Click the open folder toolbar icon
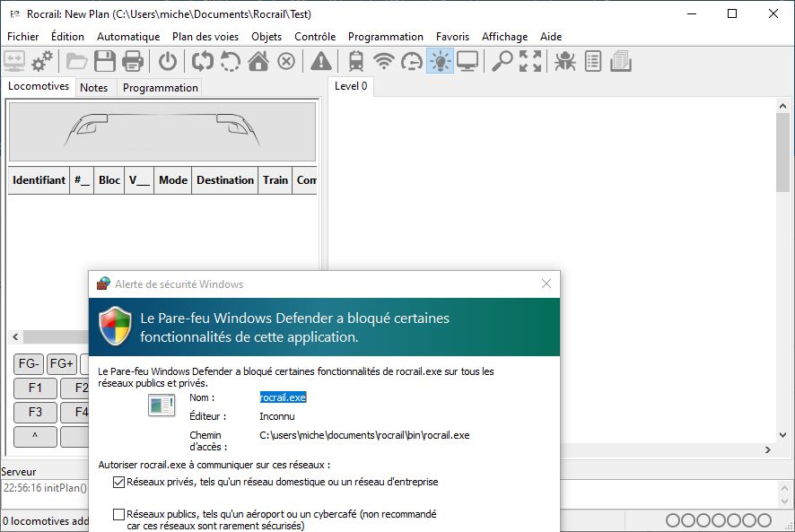This screenshot has width=795, height=532. pyautogui.click(x=76, y=61)
